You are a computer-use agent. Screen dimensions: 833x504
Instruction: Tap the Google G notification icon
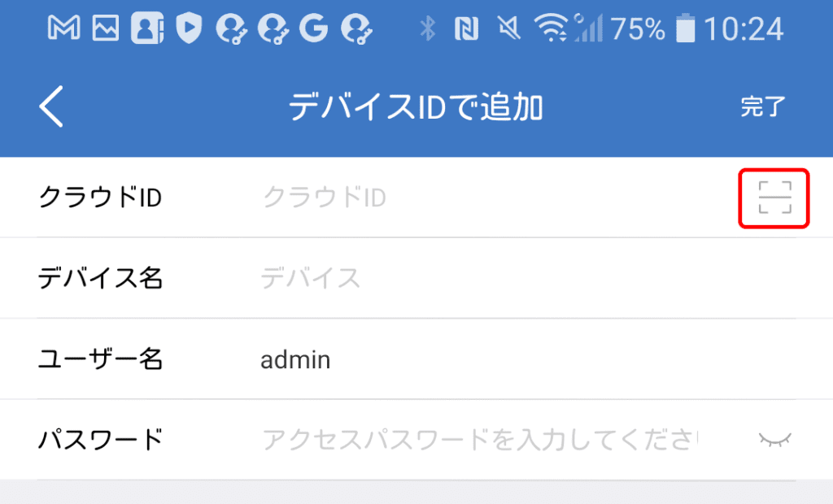[313, 29]
